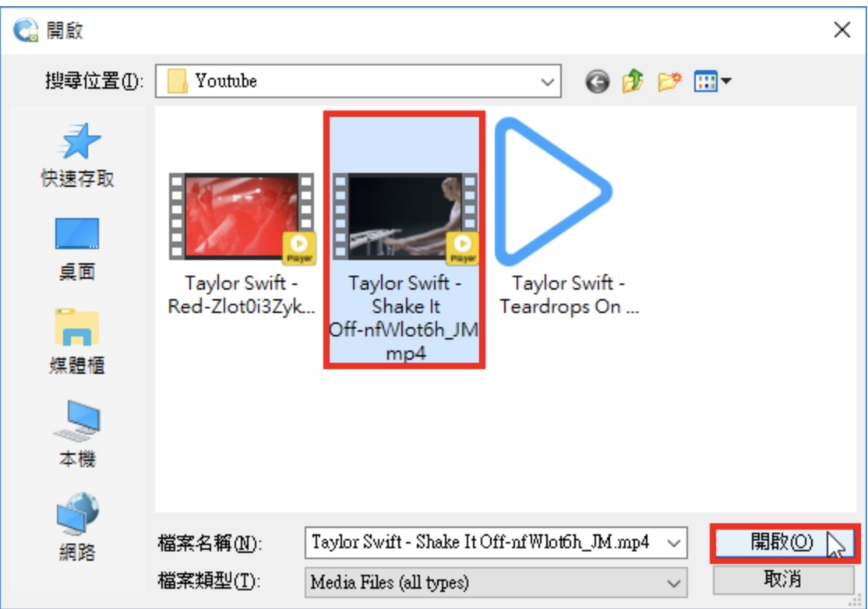This screenshot has height=609, width=868.
Task: Click the 取消 button
Action: (783, 579)
